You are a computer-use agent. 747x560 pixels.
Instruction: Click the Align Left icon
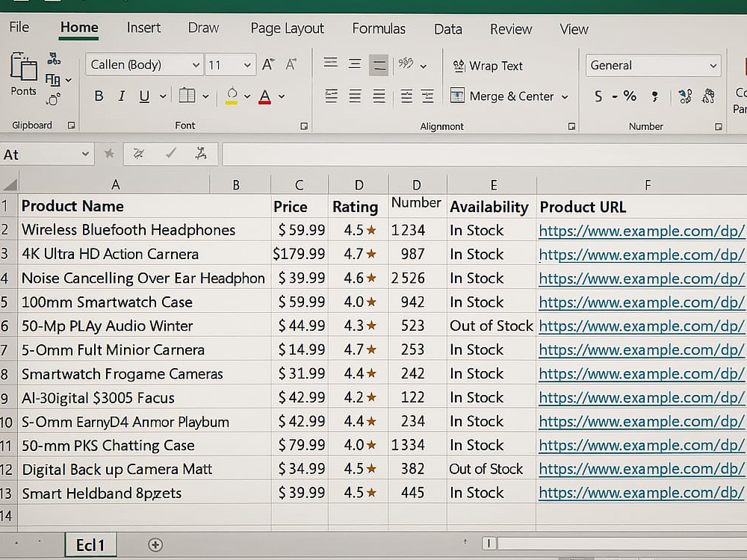click(x=331, y=96)
